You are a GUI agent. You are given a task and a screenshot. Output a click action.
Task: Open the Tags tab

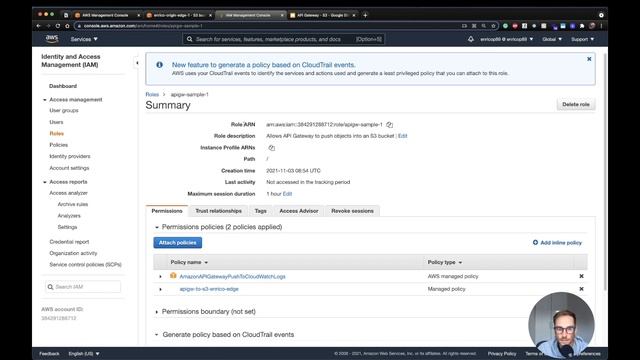260,211
